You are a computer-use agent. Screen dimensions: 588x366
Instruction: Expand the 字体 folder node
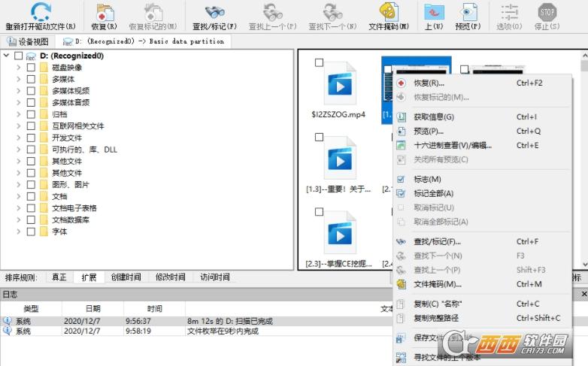(18, 231)
